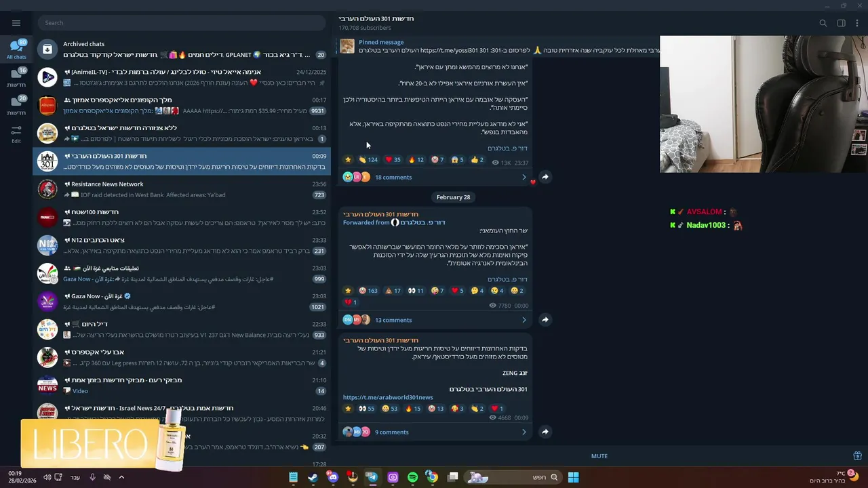The image size is (868, 488).
Task: Click the gift icon beside MUTE
Action: point(857,456)
